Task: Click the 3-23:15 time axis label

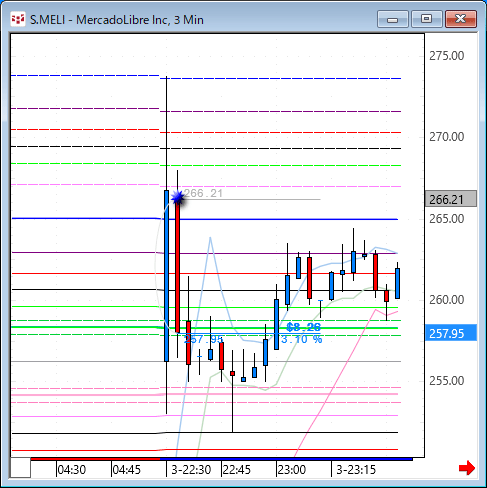Action: (356, 469)
